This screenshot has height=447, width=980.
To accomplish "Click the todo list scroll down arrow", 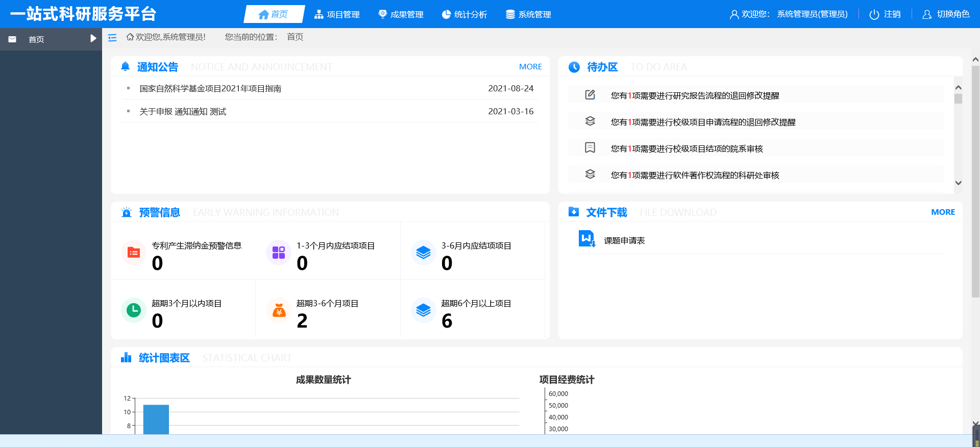I will coord(958,183).
